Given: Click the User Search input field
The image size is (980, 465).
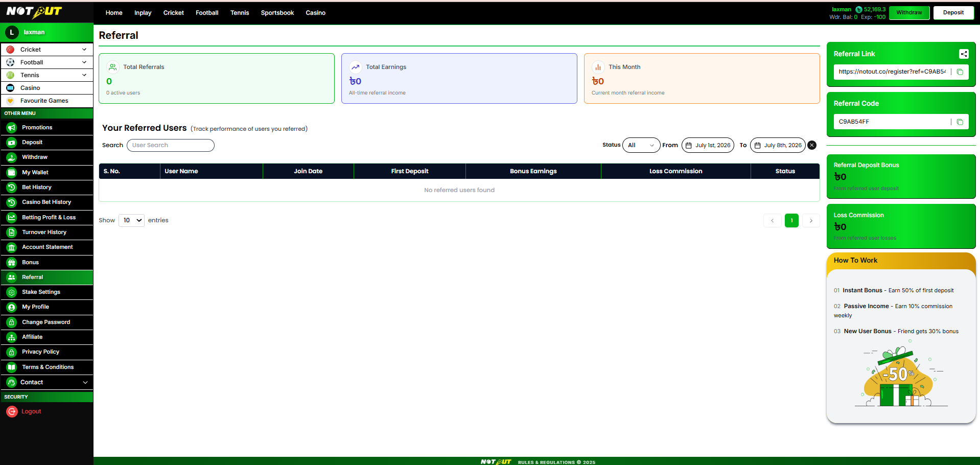Looking at the screenshot, I should click(171, 145).
